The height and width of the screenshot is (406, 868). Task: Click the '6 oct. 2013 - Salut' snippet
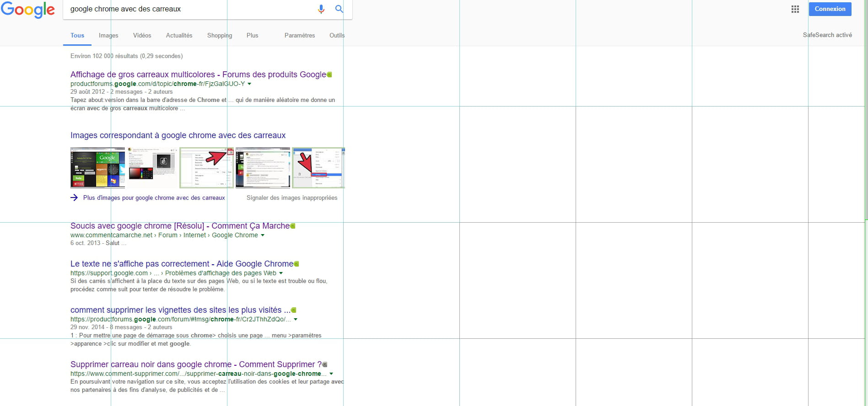click(x=98, y=243)
